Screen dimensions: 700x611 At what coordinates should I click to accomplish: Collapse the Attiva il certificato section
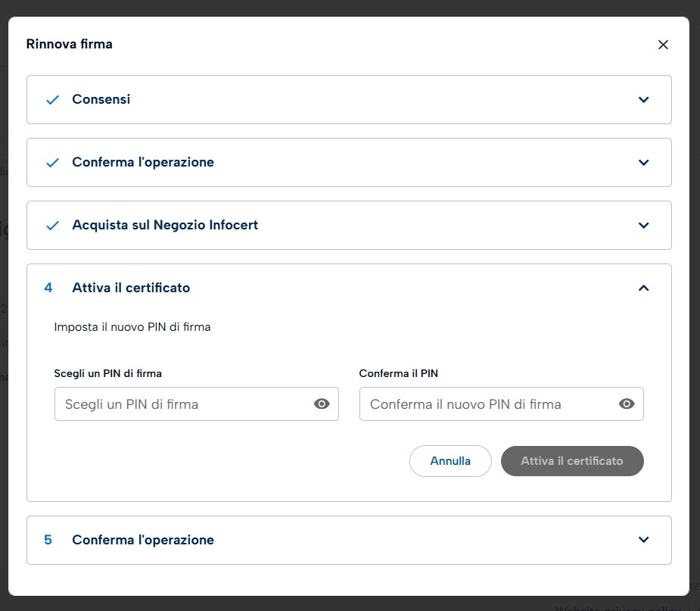643,288
